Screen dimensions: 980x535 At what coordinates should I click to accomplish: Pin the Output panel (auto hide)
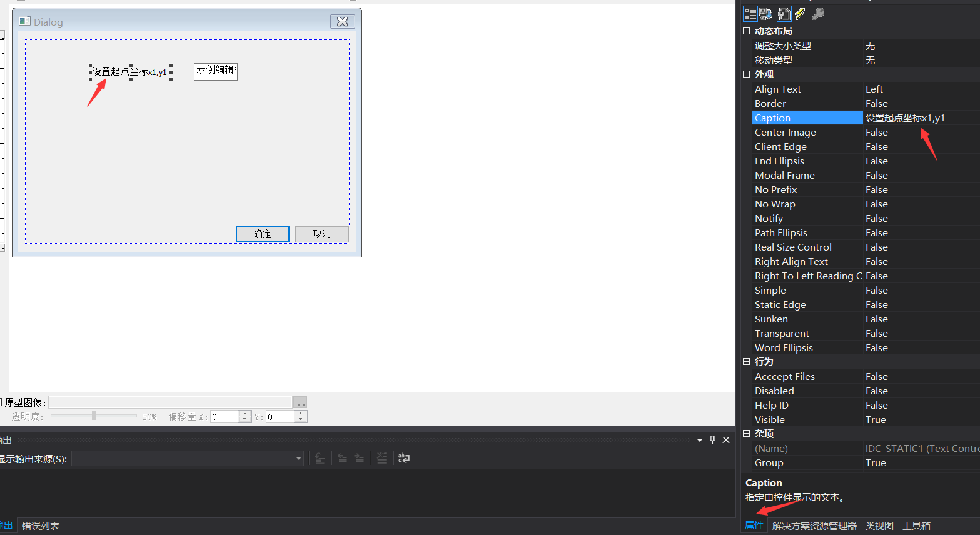(x=712, y=440)
